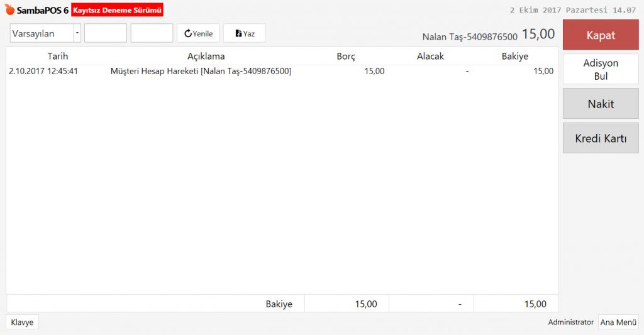Open Adisyon Bul ticket search
This screenshot has height=335, width=644.
click(x=601, y=69)
